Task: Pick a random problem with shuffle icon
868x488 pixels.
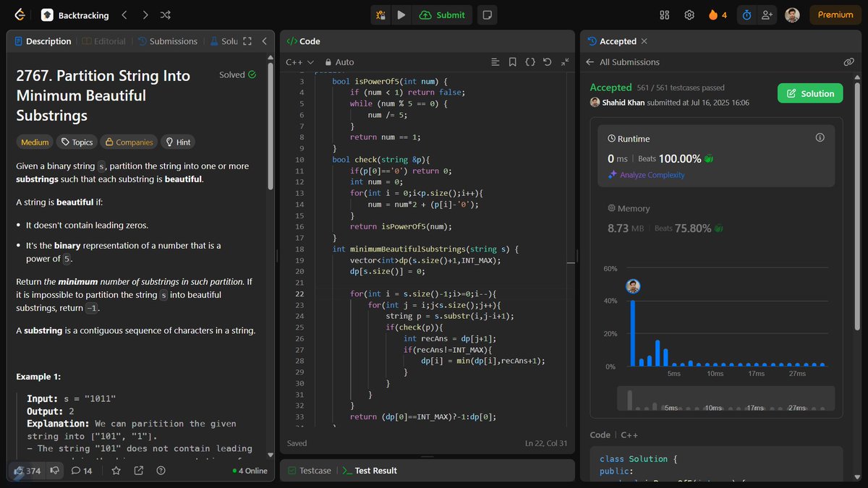Action: point(166,14)
